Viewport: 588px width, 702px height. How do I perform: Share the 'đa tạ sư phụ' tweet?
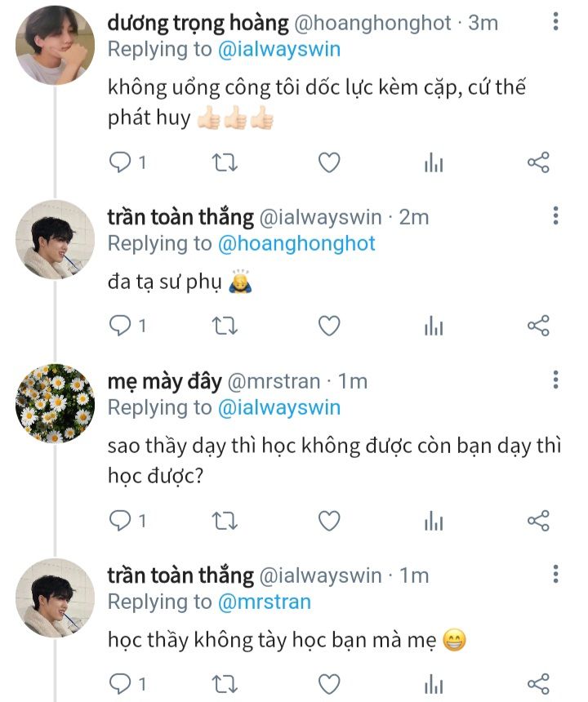[538, 327]
